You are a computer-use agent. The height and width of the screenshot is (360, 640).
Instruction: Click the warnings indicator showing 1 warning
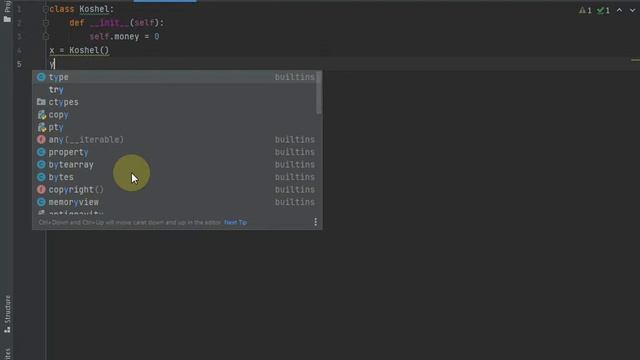tap(585, 11)
